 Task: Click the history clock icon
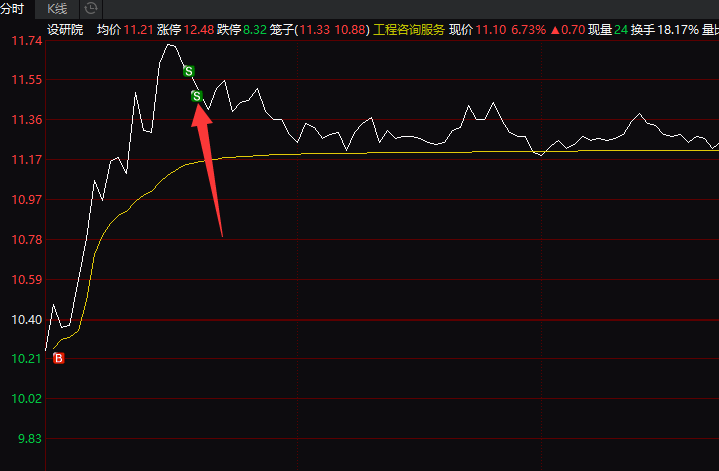(x=91, y=8)
